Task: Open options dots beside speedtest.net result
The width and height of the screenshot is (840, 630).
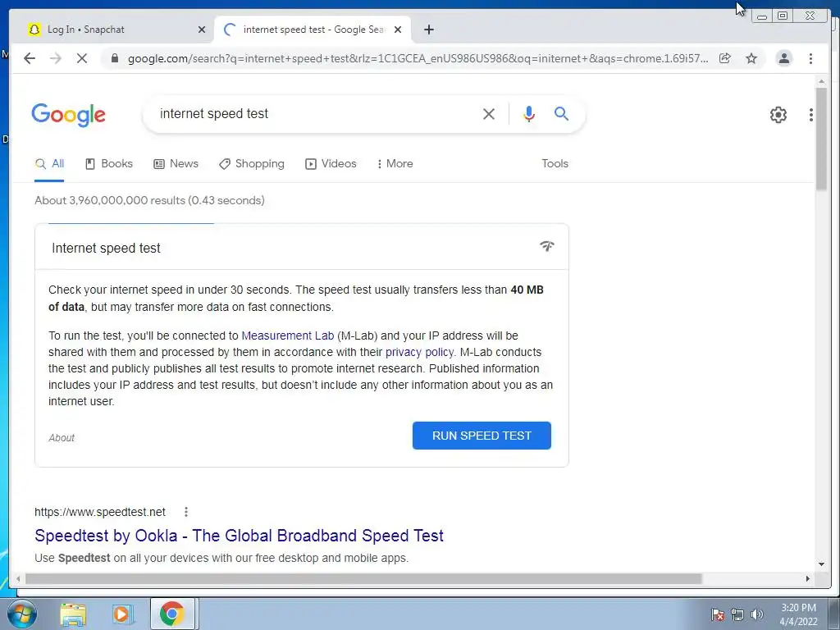Action: point(186,512)
